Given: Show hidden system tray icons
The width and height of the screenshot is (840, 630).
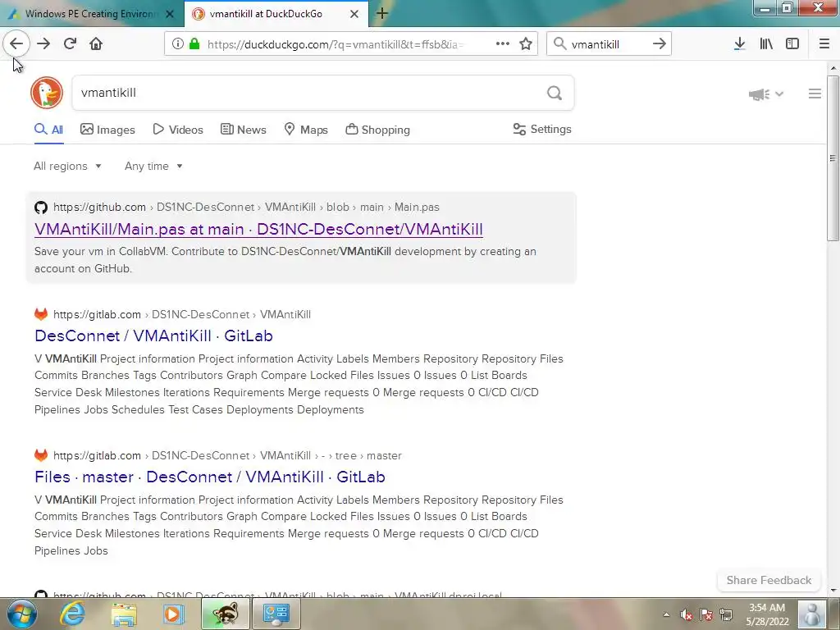Looking at the screenshot, I should (666, 614).
